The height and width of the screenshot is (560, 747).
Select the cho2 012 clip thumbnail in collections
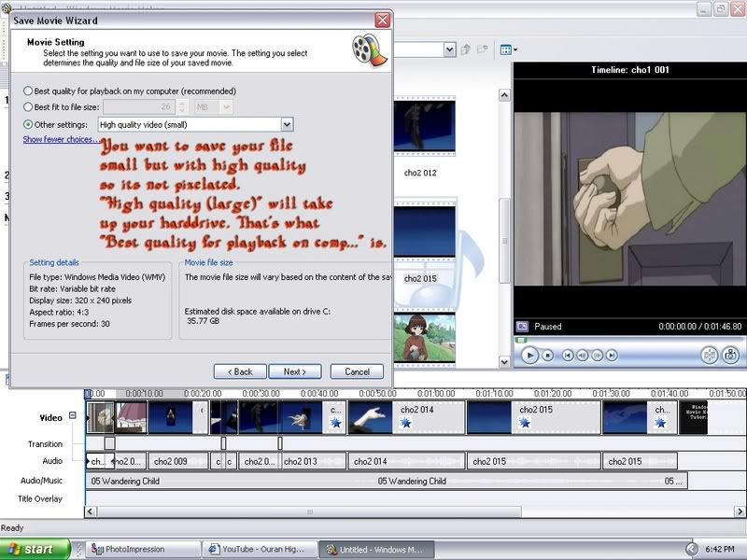tap(424, 126)
